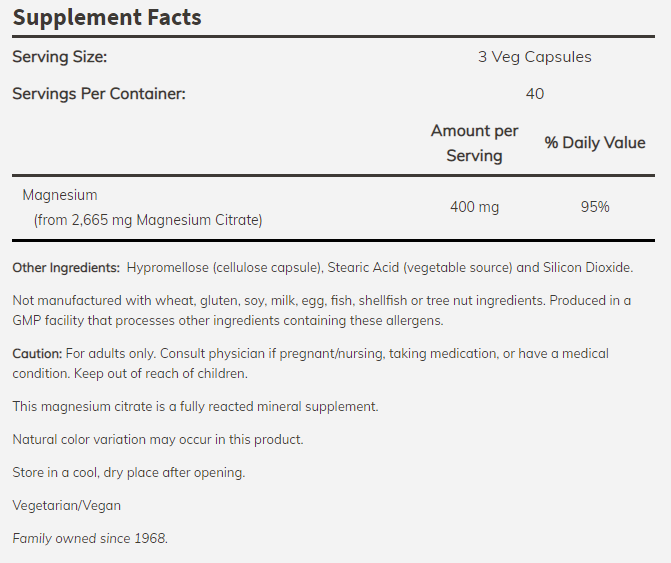The image size is (671, 563).
Task: Click the Magnesium Citrate source line
Action: [x=148, y=219]
